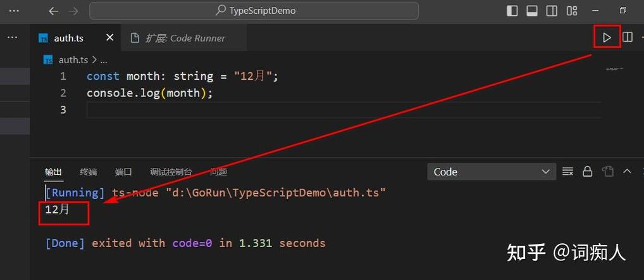The image size is (644, 280).
Task: Select the 调试控制台 panel tab
Action: pos(171,172)
